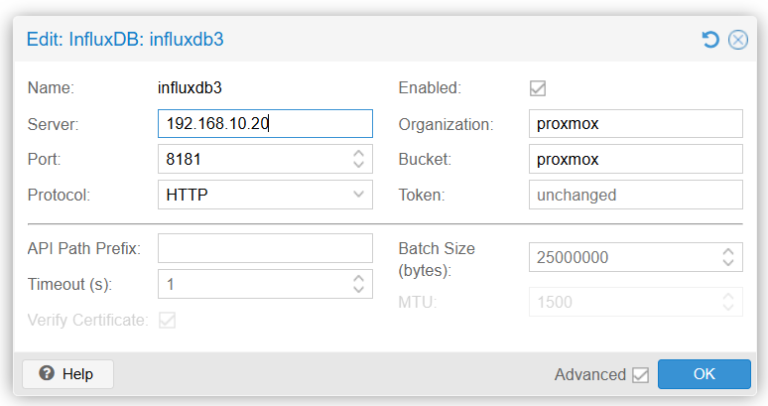Screen dimensions: 768x406
Task: Click the dialog title Edit: InfluxDB: influxdb3
Action: [x=125, y=39]
